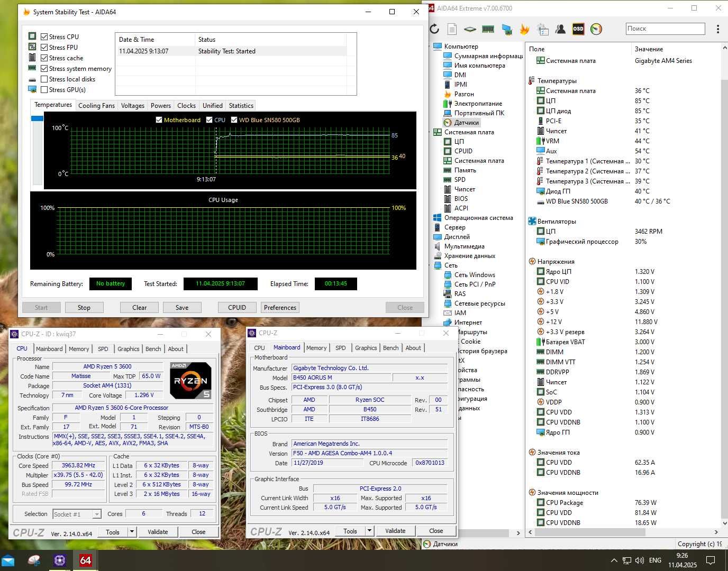The width and height of the screenshot is (728, 571).
Task: Select Операционная система in the AIDA64 tree
Action: (479, 218)
